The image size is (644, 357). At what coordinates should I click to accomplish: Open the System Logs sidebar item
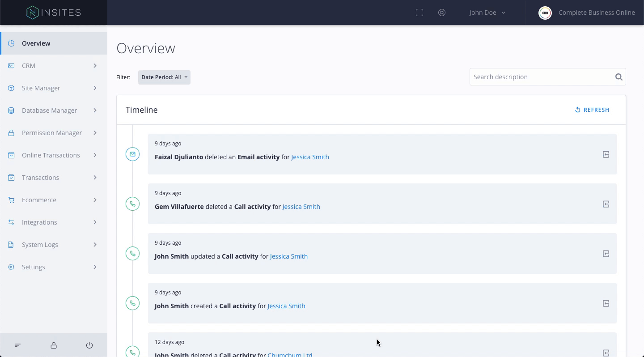click(54, 245)
